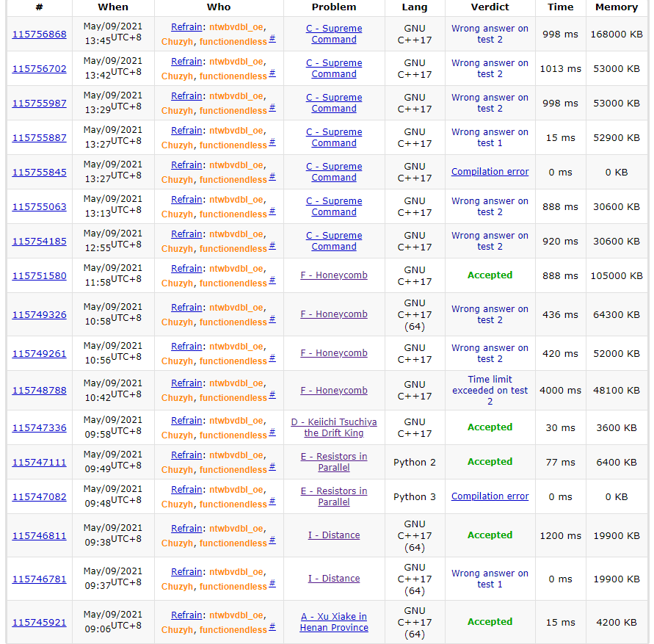
Task: Open I - Distance problem in row 115746811
Action: coord(334,535)
